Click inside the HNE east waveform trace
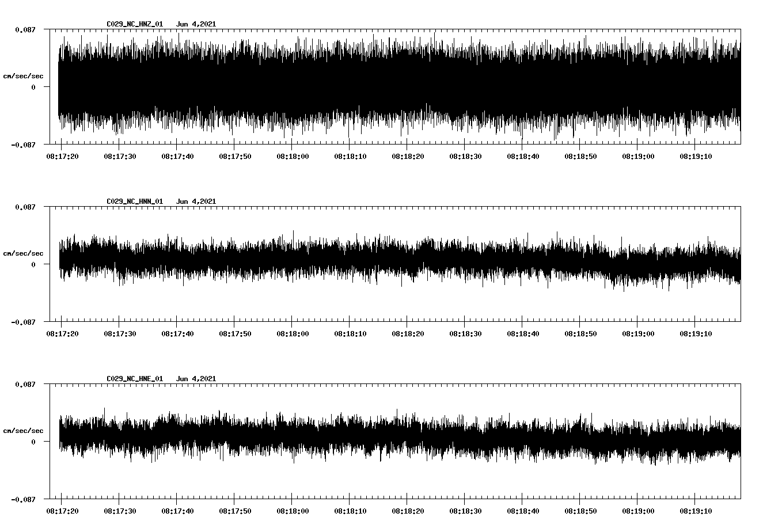 (399, 437)
